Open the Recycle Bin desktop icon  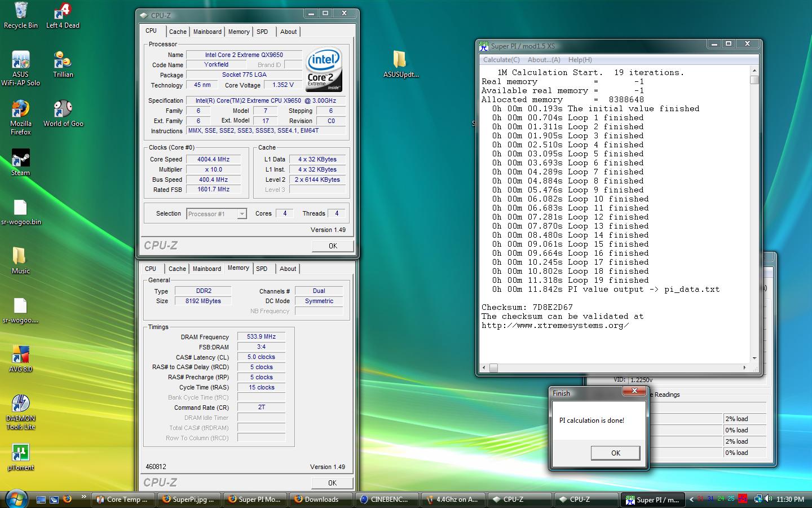pos(20,15)
